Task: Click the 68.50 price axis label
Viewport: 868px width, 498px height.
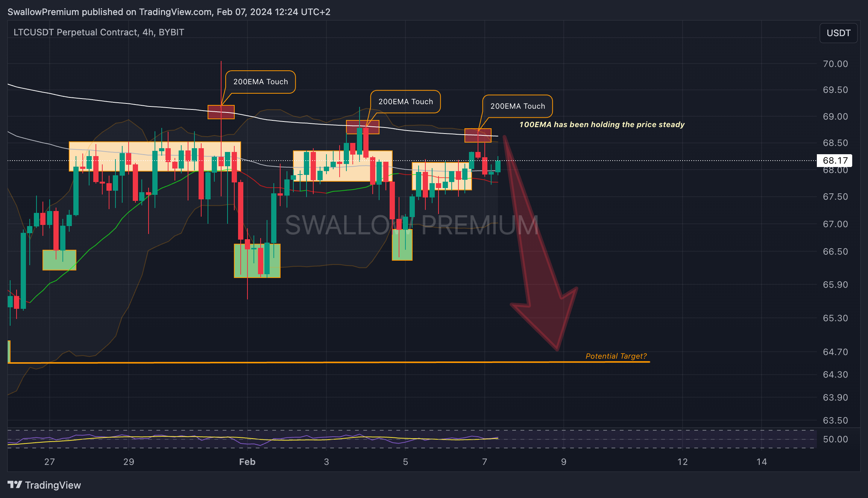Action: (835, 143)
